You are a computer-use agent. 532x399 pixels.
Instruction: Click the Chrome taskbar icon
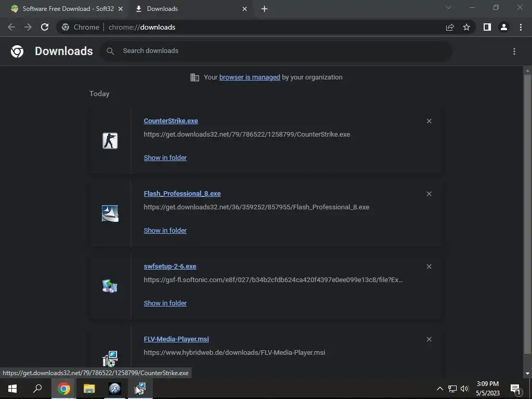click(x=63, y=389)
